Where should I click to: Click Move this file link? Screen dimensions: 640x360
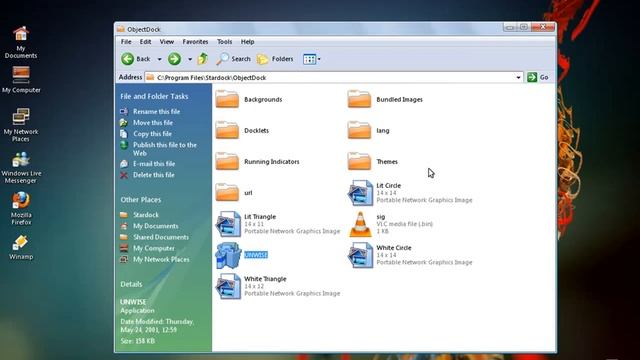pos(153,122)
